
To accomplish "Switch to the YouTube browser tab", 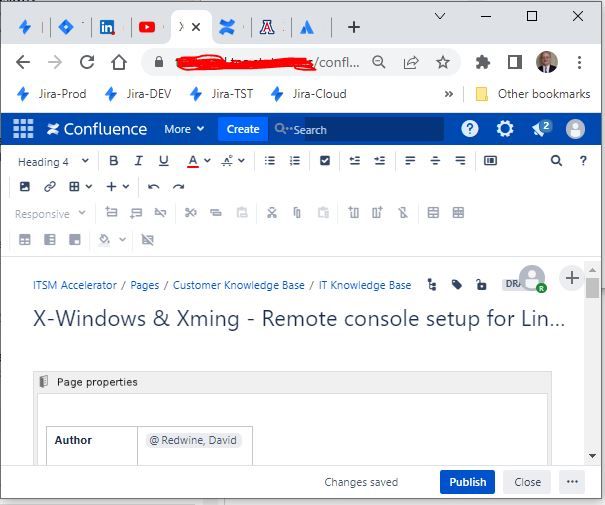I will click(147, 27).
